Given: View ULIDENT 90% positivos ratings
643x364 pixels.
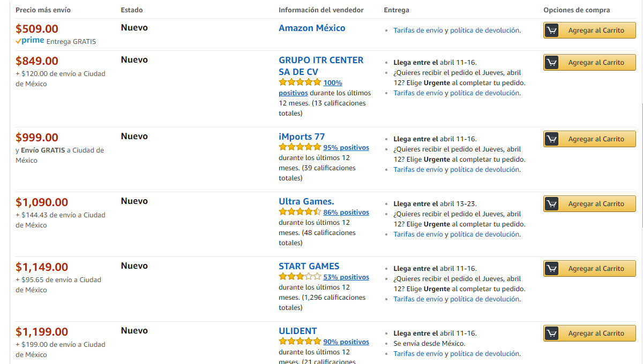Looking at the screenshot, I should click(346, 342).
